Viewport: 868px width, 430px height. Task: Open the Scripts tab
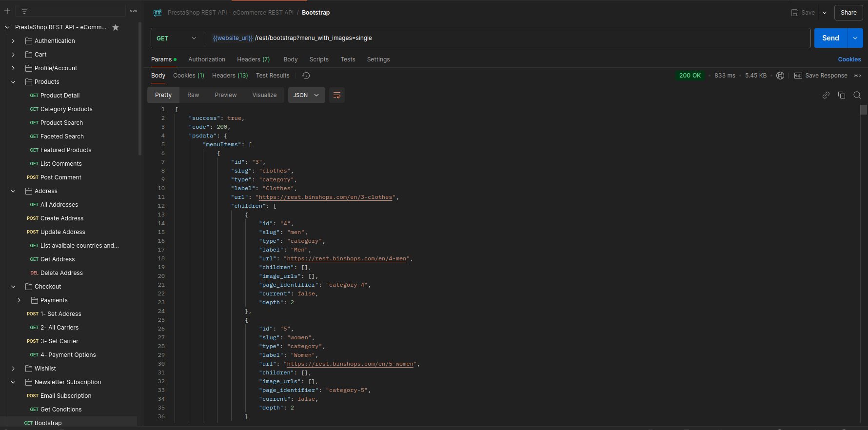(319, 59)
